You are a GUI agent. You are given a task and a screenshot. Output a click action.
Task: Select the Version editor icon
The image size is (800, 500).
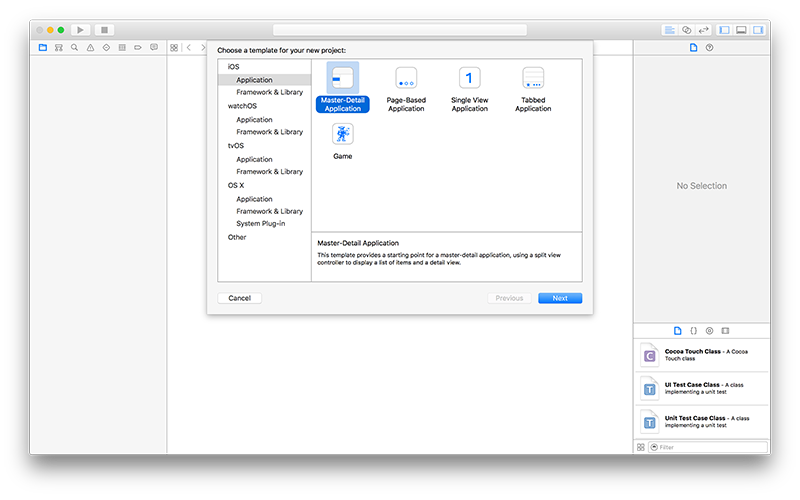[x=704, y=30]
